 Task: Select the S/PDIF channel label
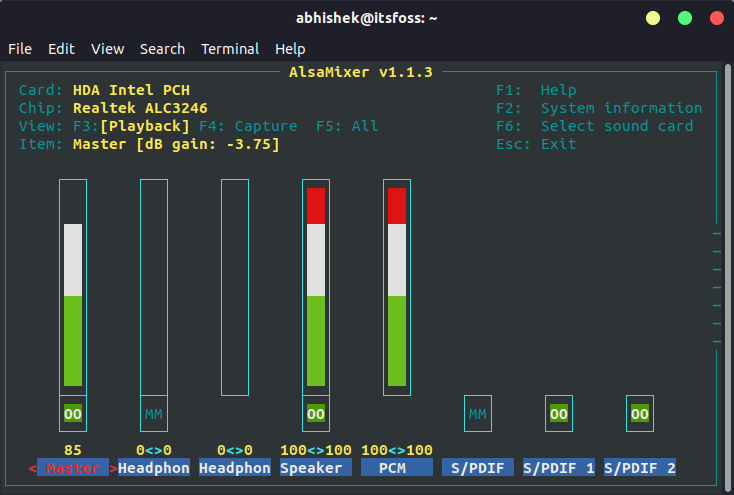[x=478, y=468]
